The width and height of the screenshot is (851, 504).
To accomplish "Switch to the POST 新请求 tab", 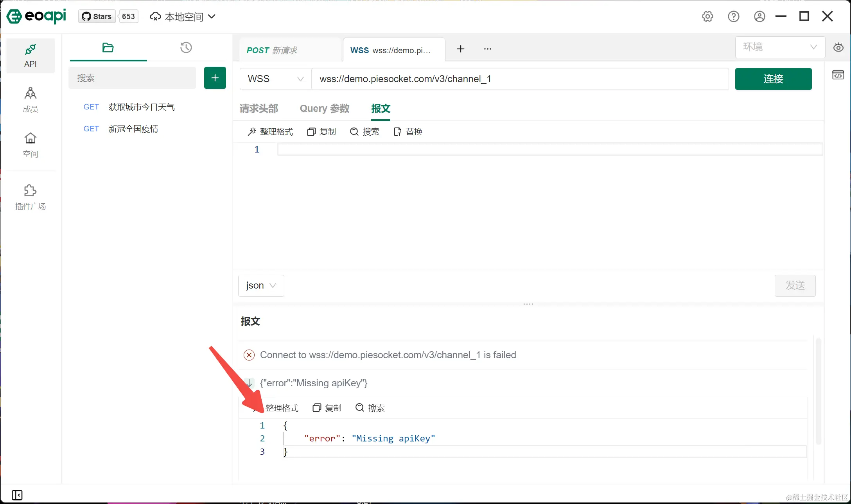I will click(272, 50).
